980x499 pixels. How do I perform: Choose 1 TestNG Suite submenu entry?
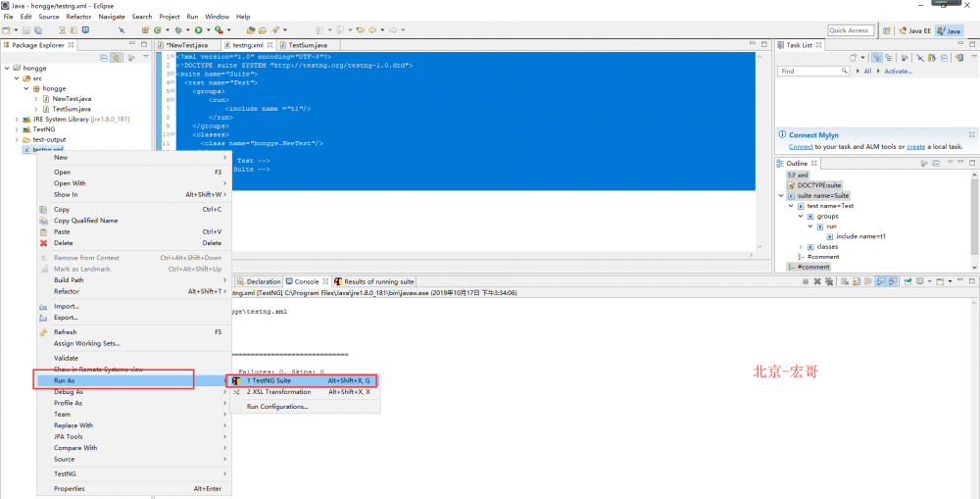[x=305, y=380]
